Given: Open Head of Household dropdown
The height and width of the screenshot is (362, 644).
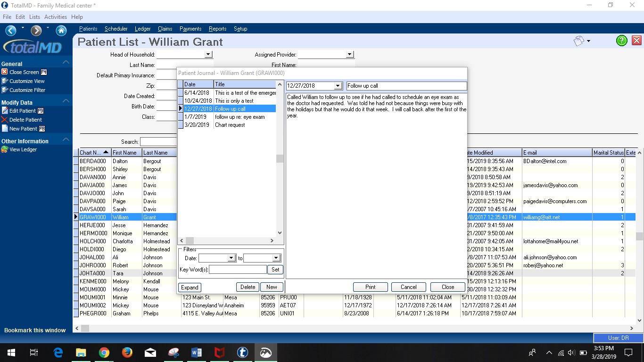Looking at the screenshot, I should coord(208,55).
